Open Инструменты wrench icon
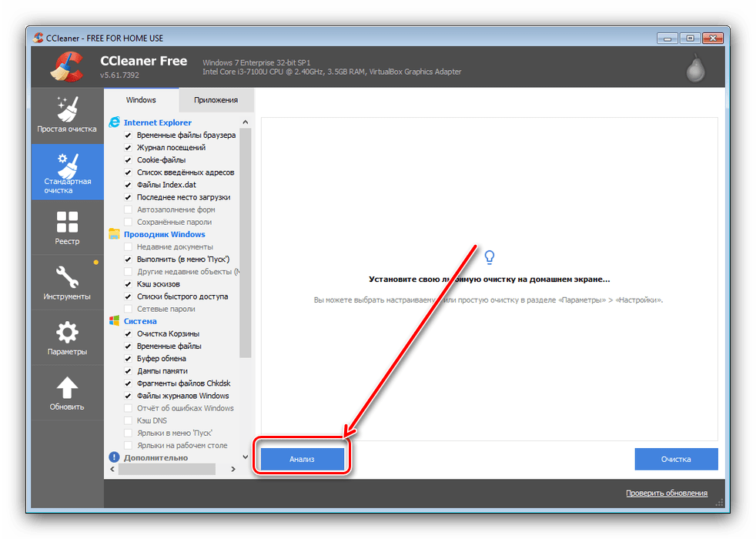This screenshot has height=539, width=756. (67, 282)
